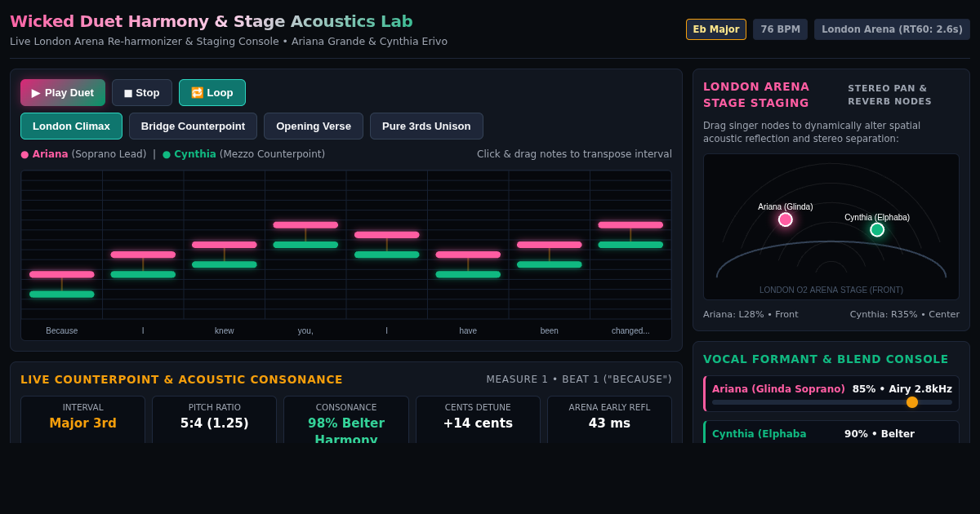Screen dimensions: 980x514
Task: Select the London Climax preset tab
Action: pos(71,126)
